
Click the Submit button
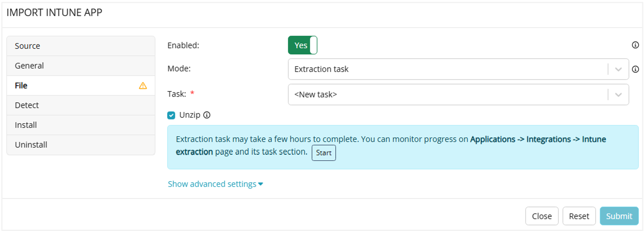pos(619,216)
